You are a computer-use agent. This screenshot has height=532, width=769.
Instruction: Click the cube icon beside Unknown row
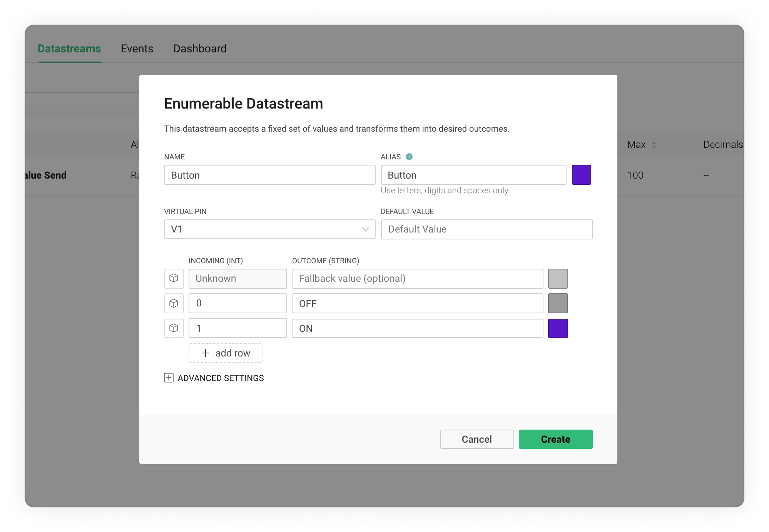174,278
